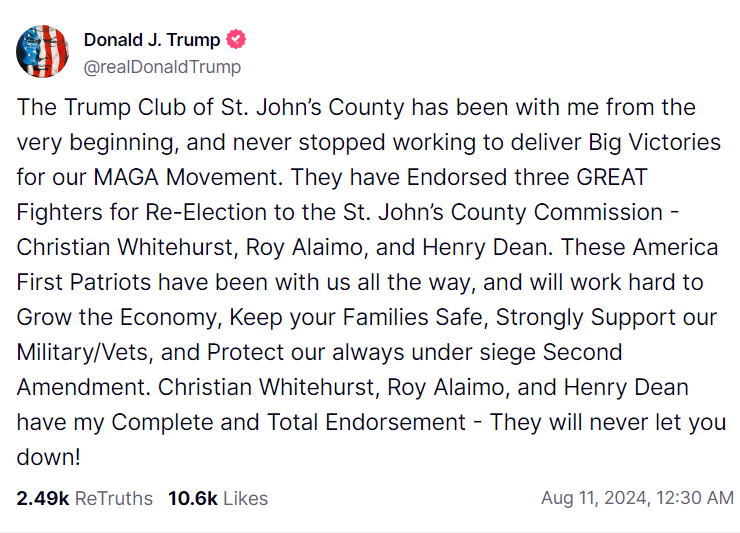Click the profile avatar picture
This screenshot has height=533, width=740.
coord(42,53)
